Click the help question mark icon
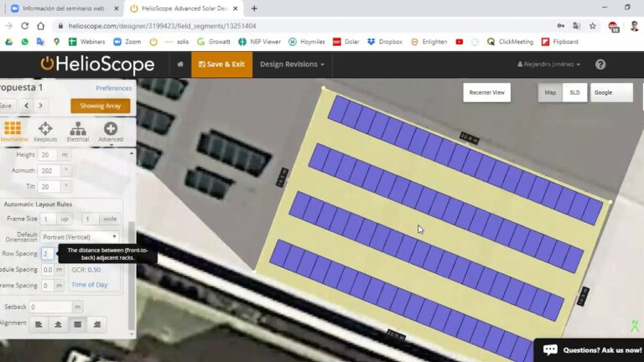 600,65
